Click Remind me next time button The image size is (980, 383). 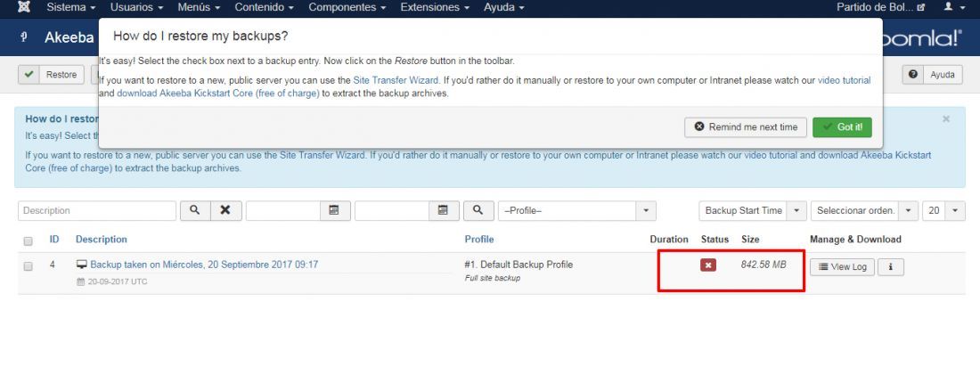pos(746,126)
